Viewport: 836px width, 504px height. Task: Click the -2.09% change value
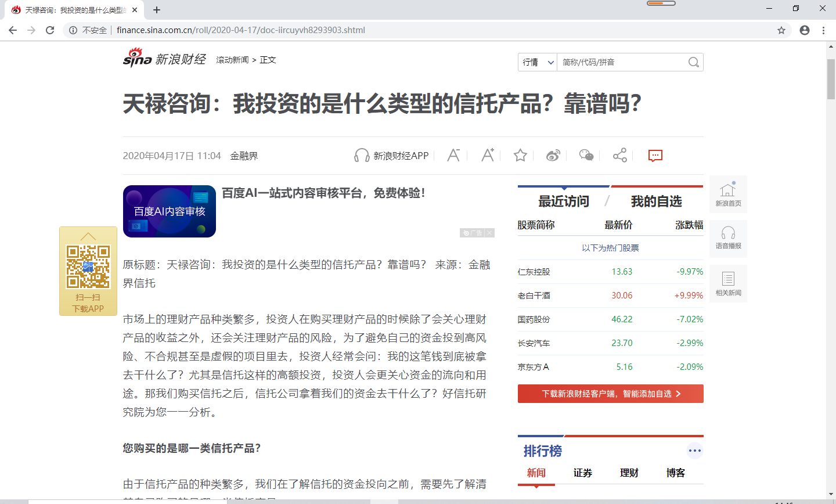click(690, 367)
